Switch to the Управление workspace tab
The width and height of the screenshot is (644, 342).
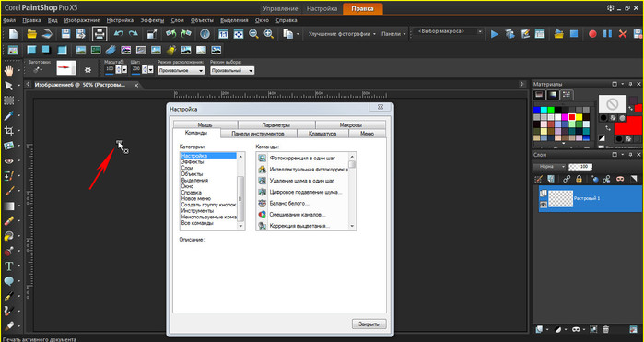[280, 8]
